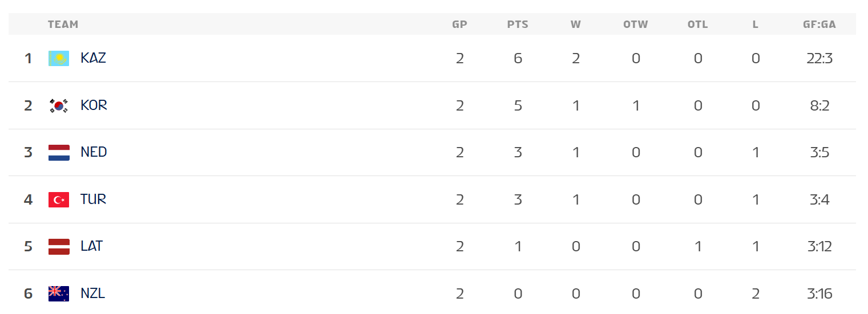Click Kazakhstan's 22:3 goal difference
The width and height of the screenshot is (868, 314).
pyautogui.click(x=819, y=58)
